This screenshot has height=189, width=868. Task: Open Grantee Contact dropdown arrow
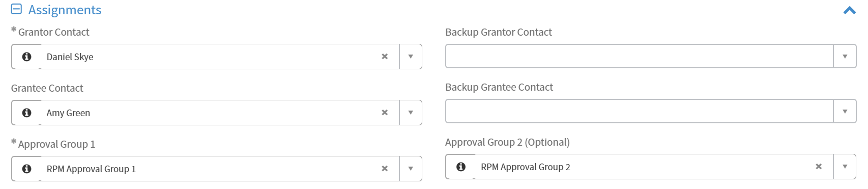click(x=411, y=113)
